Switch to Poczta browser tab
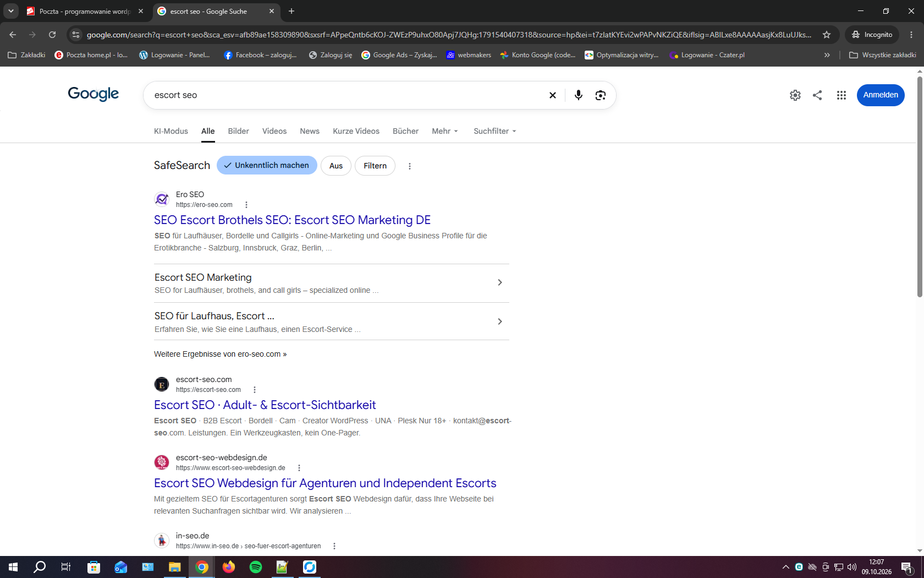Viewport: 924px width, 578px height. click(x=85, y=11)
